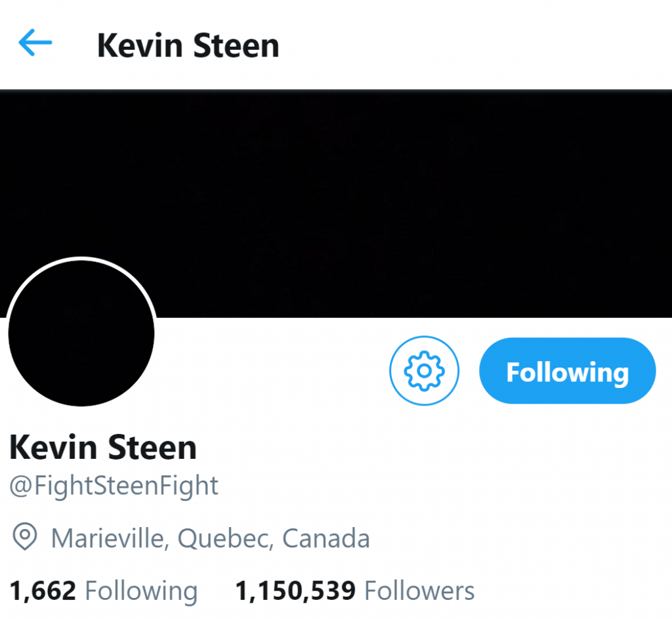Open the 1,662 Following list
Image resolution: width=672 pixels, height=619 pixels.
pyautogui.click(x=103, y=591)
